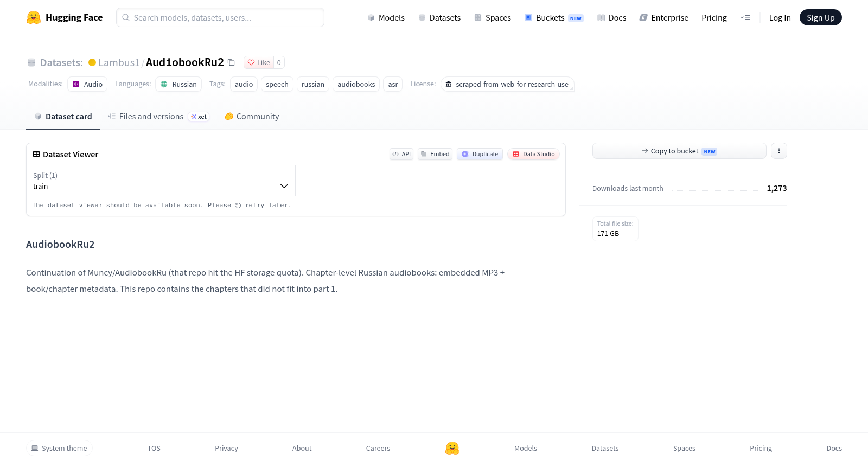Expand the license tag scraped-from-web-for-research-use

coord(507,84)
